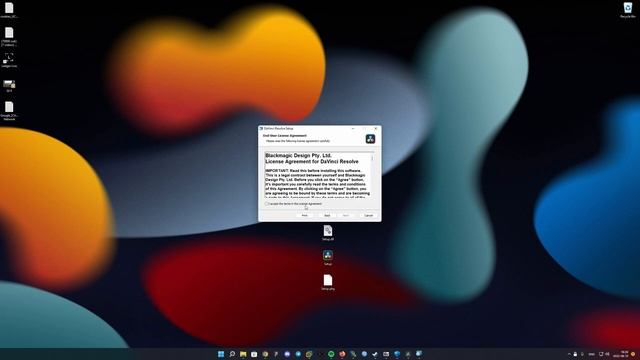Click the Cancel button in setup dialog
The height and width of the screenshot is (360, 640).
(369, 215)
